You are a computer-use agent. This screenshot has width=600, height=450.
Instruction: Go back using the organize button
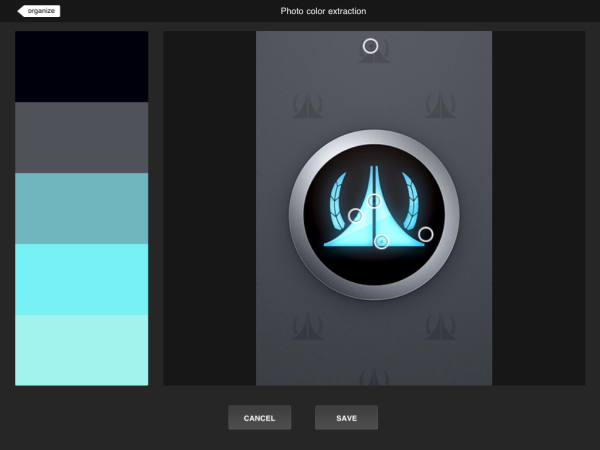(39, 11)
